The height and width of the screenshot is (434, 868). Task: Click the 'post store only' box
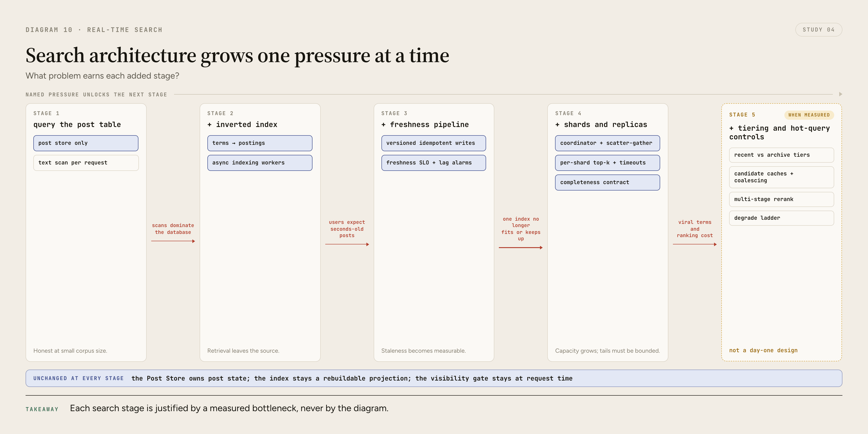point(86,143)
